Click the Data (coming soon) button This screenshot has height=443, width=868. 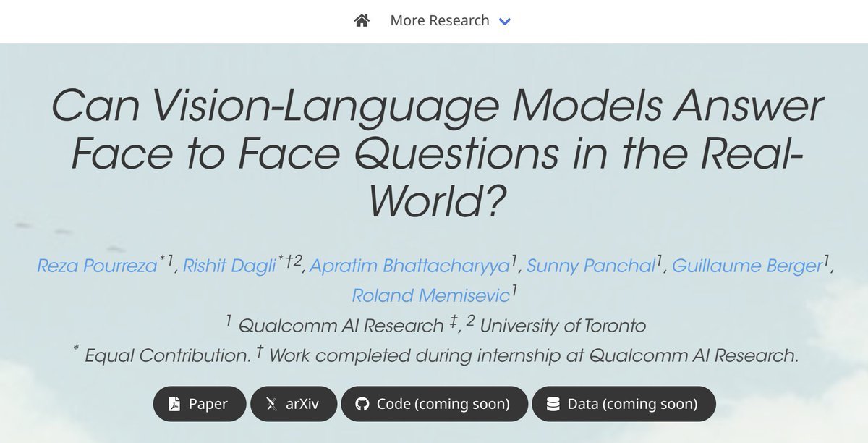pyautogui.click(x=624, y=404)
